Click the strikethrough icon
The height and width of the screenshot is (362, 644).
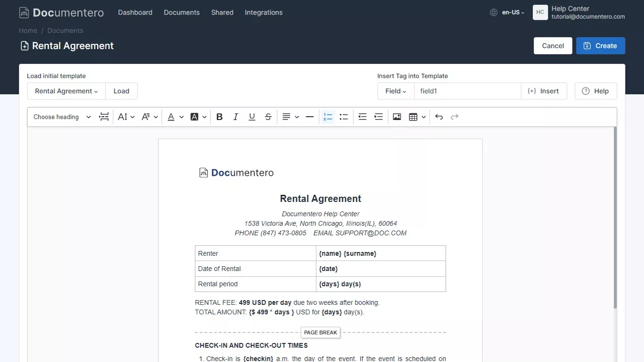268,117
